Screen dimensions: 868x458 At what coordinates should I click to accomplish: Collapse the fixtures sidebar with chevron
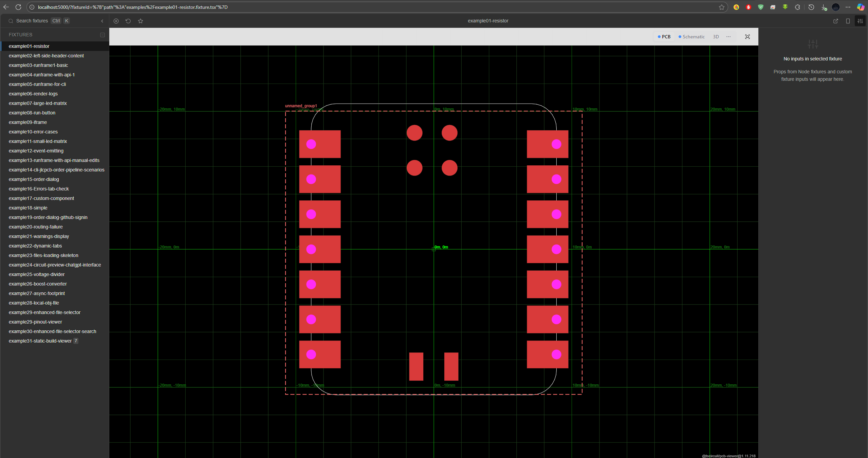pos(102,21)
